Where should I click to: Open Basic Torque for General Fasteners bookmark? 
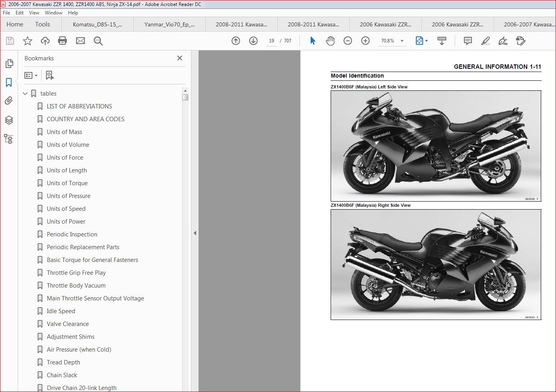click(x=92, y=260)
